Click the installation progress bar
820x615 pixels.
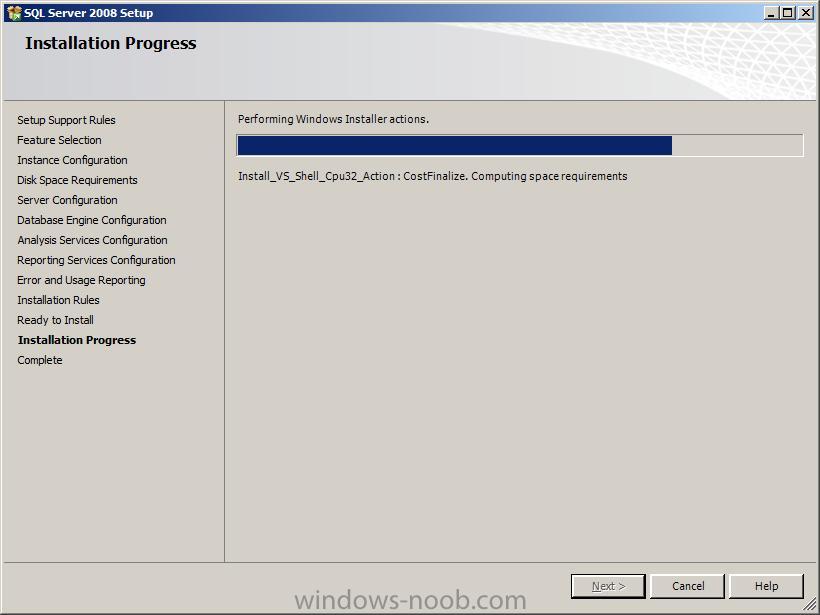(x=520, y=145)
